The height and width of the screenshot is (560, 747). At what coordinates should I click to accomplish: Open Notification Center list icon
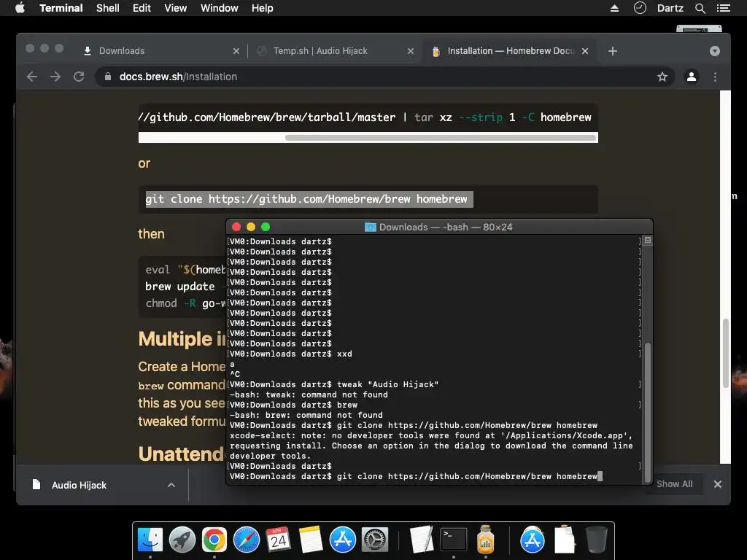(x=723, y=8)
